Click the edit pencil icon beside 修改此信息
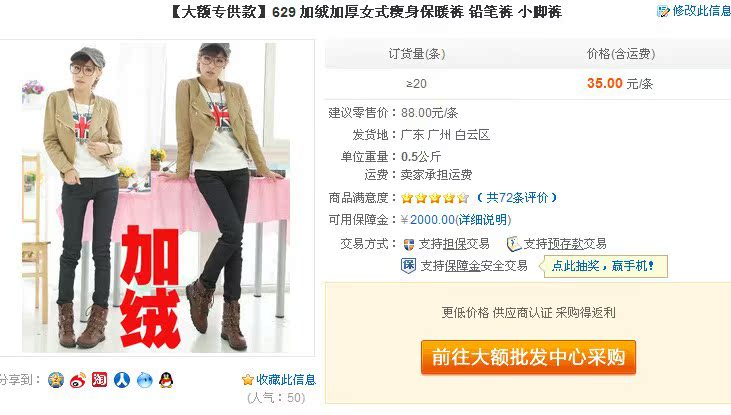This screenshot has height=415, width=731. click(662, 11)
